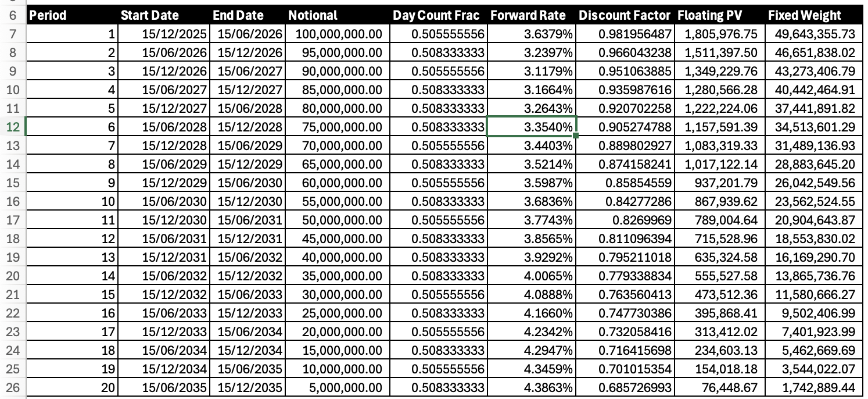Image resolution: width=868 pixels, height=399 pixels.
Task: Click the cell showing 15/12/2035
Action: [250, 388]
